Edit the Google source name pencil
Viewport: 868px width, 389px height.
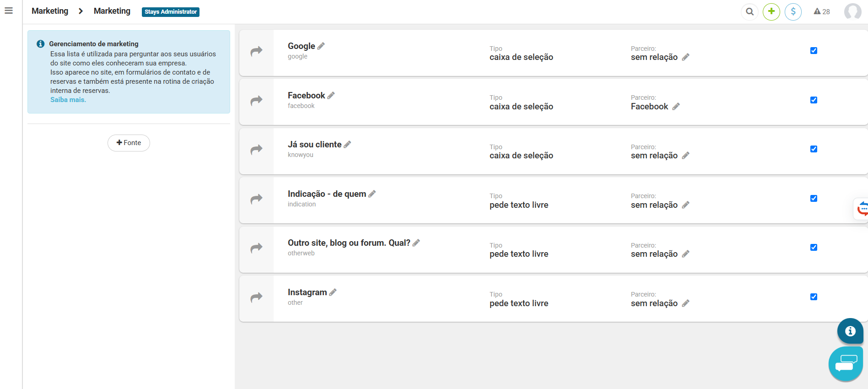coord(321,46)
